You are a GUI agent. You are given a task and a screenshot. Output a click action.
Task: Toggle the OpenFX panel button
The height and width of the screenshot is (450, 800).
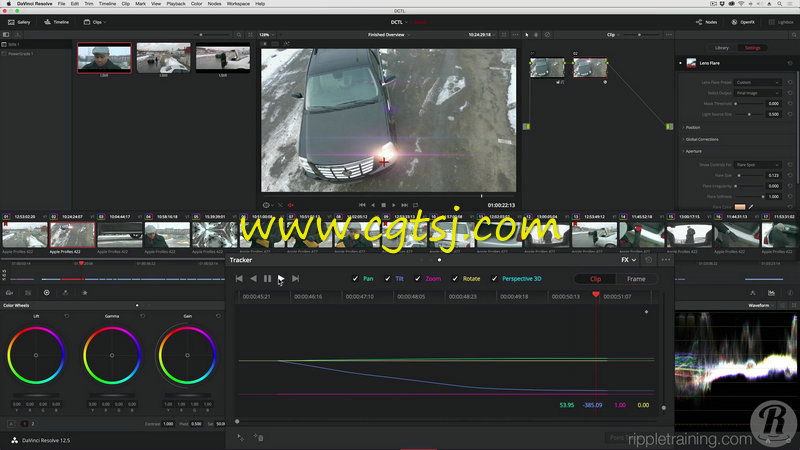coord(743,22)
